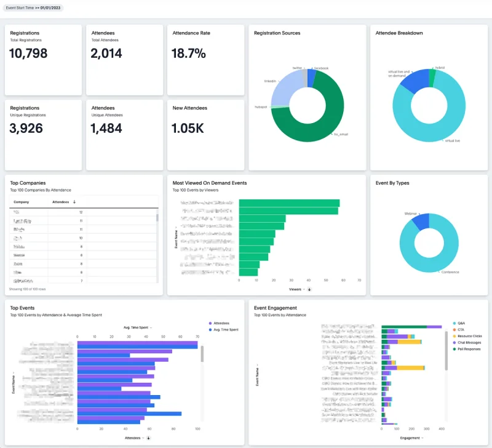
Task: Click the Top Companies table scrollbar
Action: coord(157,217)
